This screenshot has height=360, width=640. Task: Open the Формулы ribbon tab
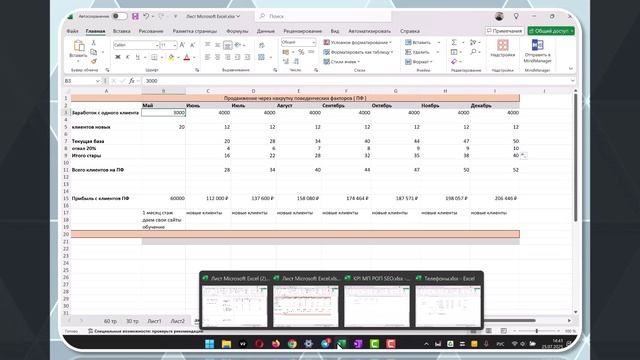(237, 31)
